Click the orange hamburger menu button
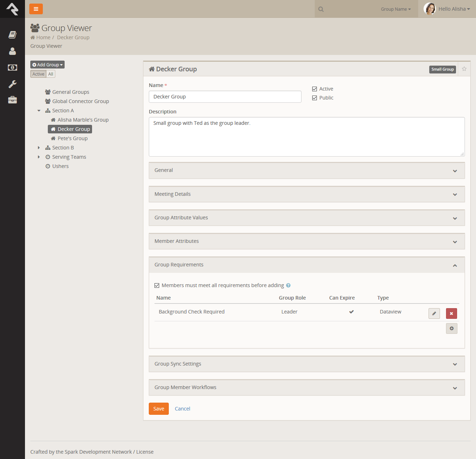 [36, 9]
